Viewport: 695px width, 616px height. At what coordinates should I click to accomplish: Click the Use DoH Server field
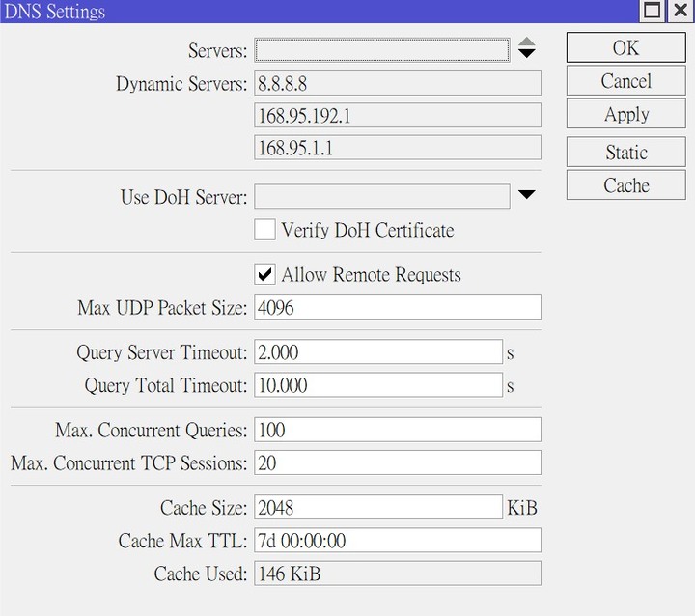coord(381,196)
